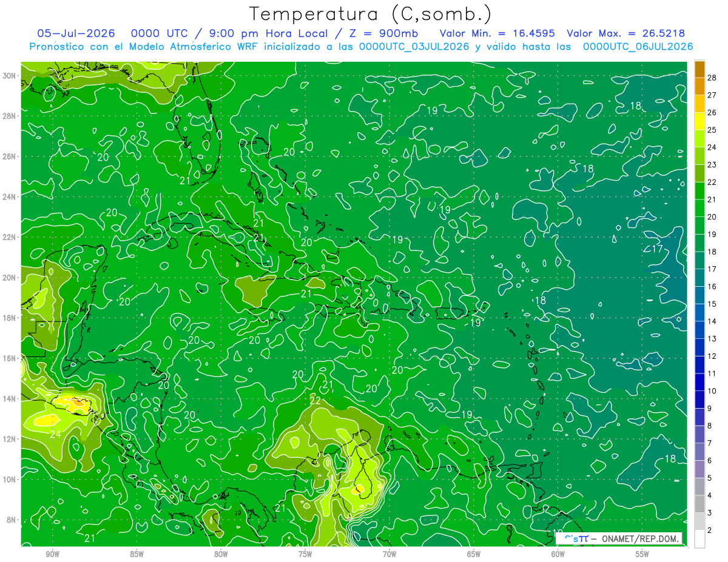Click the "17" contour label on the map

(657, 249)
